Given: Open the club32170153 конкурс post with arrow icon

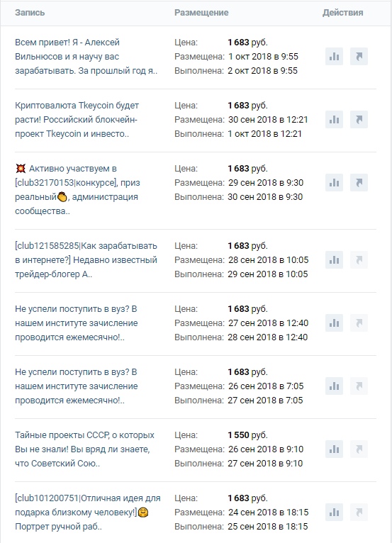Looking at the screenshot, I should (359, 182).
